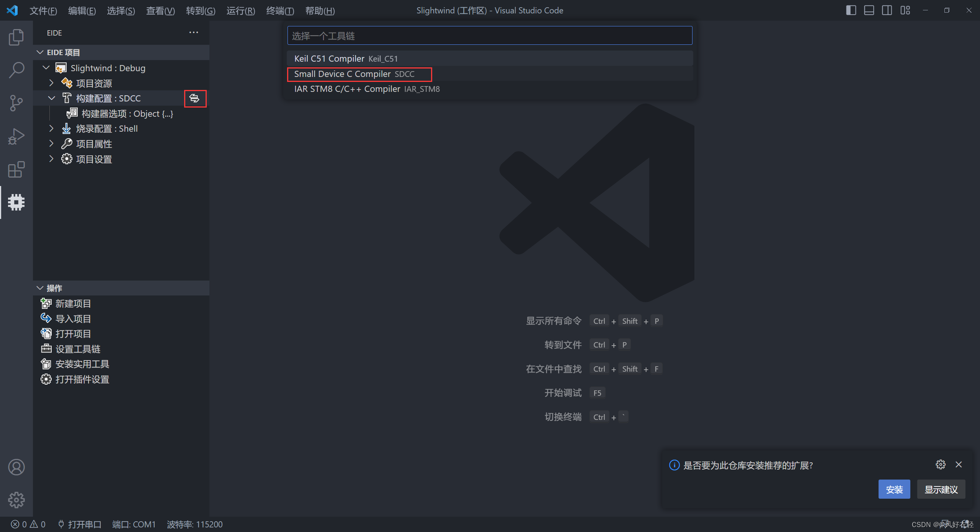Select IAR STM8 C/C++ Compiler option
The width and height of the screenshot is (980, 532).
pos(490,89)
